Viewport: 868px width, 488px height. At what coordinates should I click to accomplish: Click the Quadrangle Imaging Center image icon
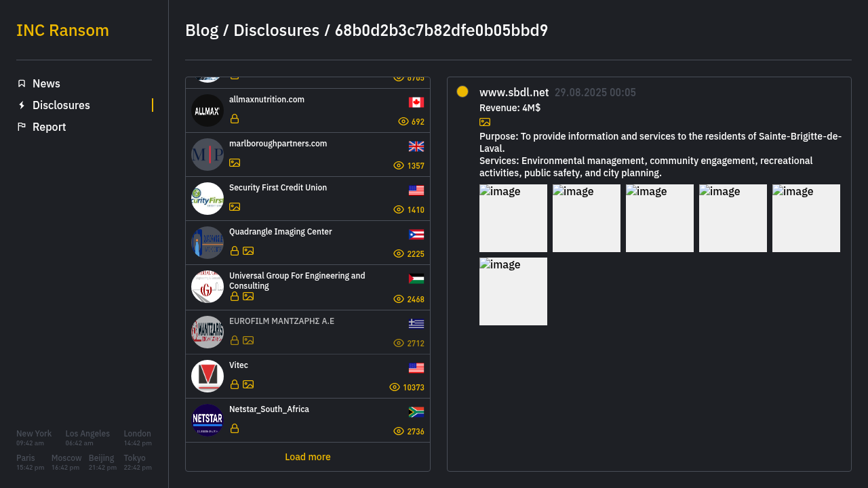point(248,251)
